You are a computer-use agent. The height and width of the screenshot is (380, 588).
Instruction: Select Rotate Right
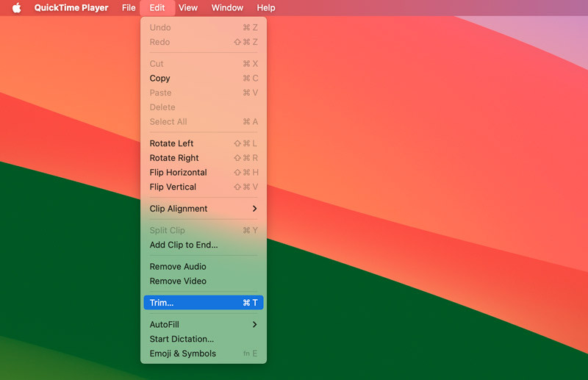pyautogui.click(x=204, y=158)
